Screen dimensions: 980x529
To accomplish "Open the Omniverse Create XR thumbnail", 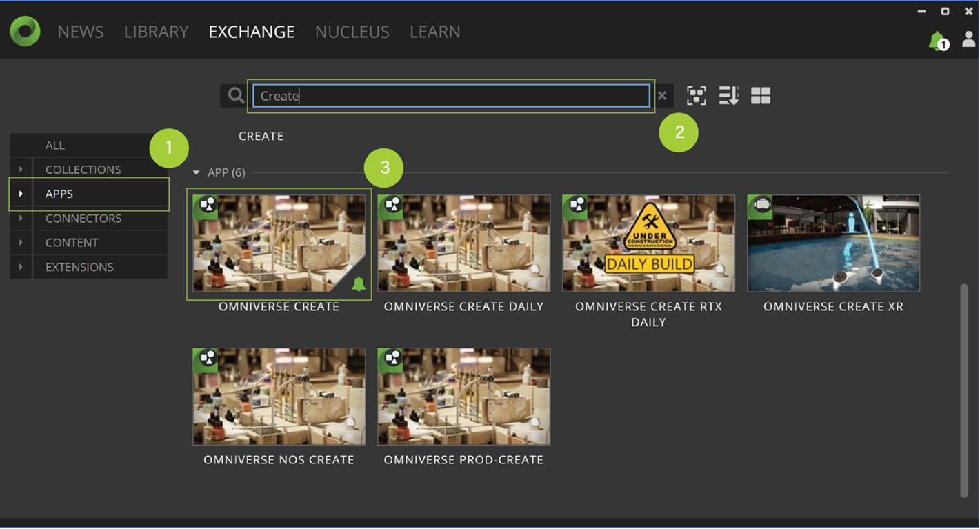I will [834, 243].
